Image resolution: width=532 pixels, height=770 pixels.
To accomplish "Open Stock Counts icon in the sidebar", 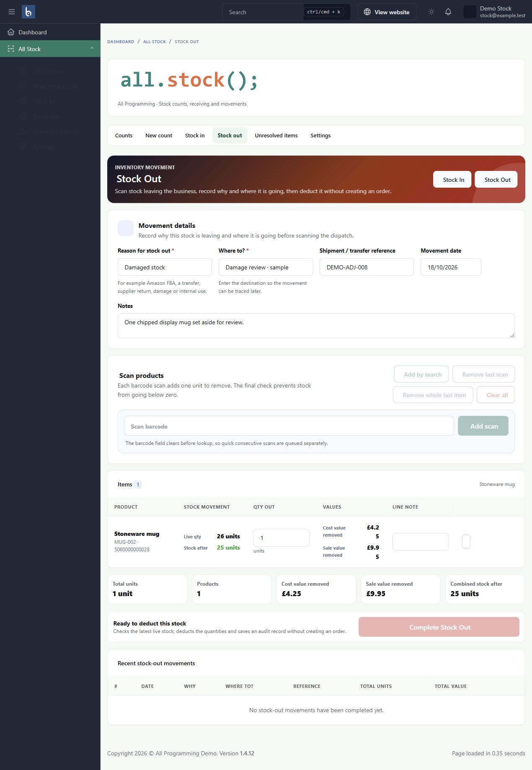I will [x=23, y=72].
